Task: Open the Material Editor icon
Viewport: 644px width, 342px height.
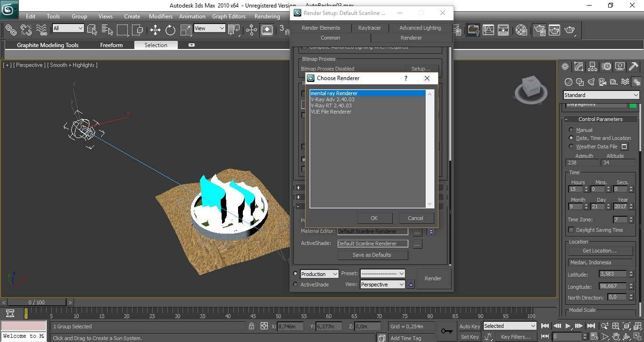Action: 521,30
